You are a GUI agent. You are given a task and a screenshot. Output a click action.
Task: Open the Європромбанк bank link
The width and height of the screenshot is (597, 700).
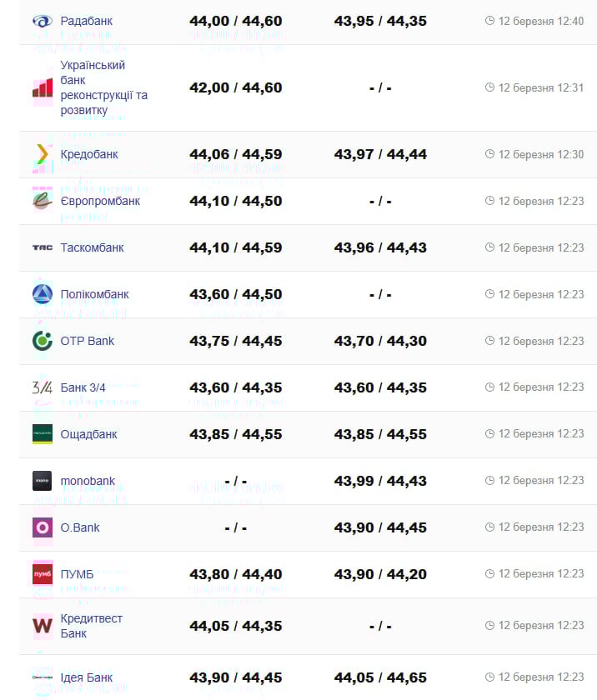100,201
